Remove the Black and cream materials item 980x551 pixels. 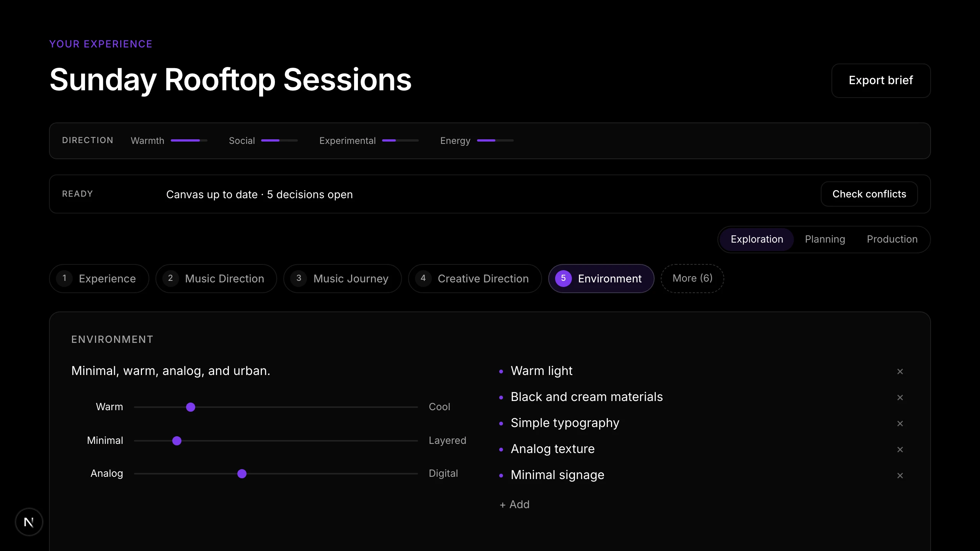click(x=900, y=398)
